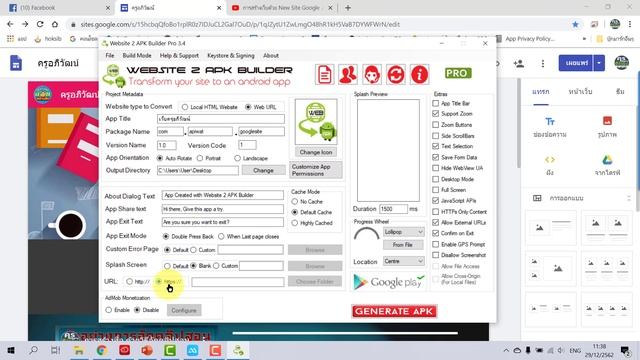Click Change output directory button

pyautogui.click(x=263, y=170)
